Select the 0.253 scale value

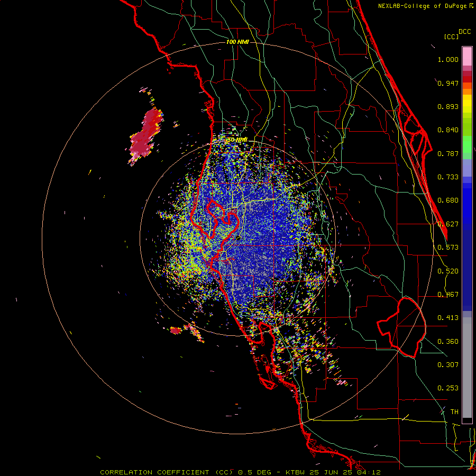(x=448, y=388)
